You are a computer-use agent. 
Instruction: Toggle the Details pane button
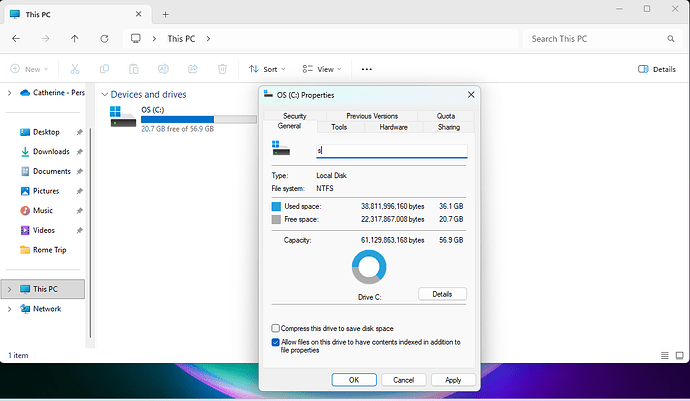[657, 69]
